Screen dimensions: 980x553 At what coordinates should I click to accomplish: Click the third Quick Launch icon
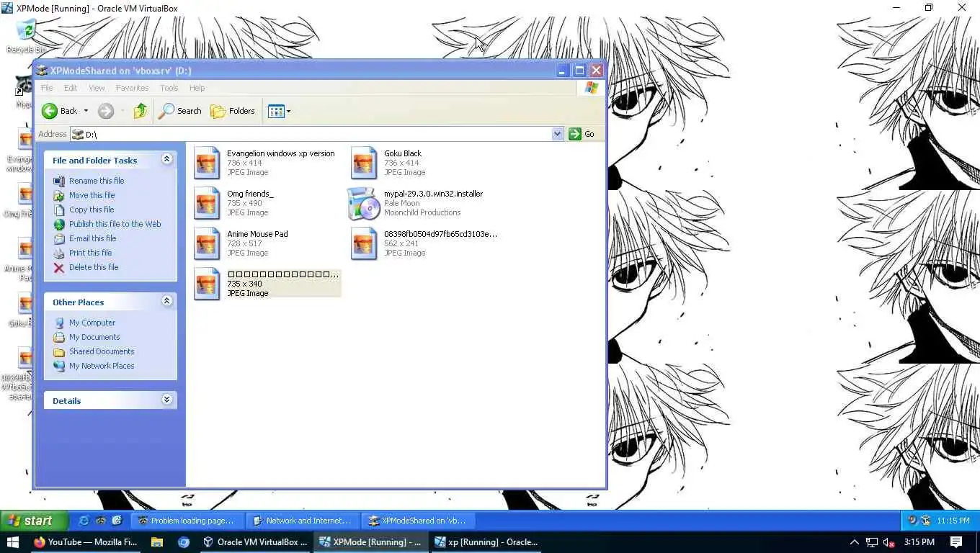click(117, 521)
